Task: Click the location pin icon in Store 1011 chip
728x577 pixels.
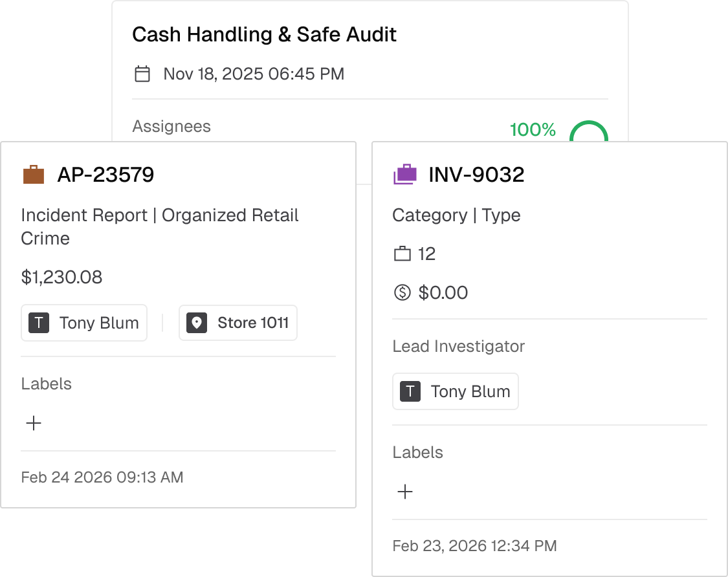Action: [196, 323]
